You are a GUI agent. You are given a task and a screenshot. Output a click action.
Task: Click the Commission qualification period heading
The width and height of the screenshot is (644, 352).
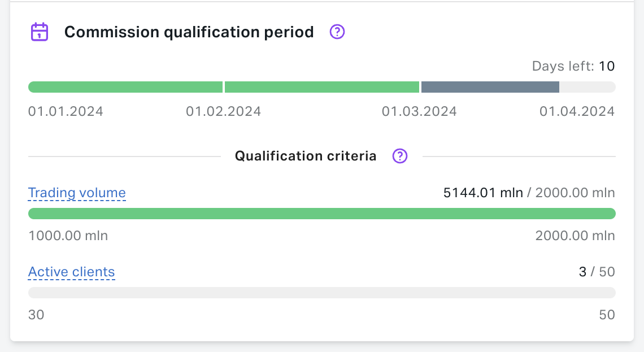pyautogui.click(x=189, y=32)
